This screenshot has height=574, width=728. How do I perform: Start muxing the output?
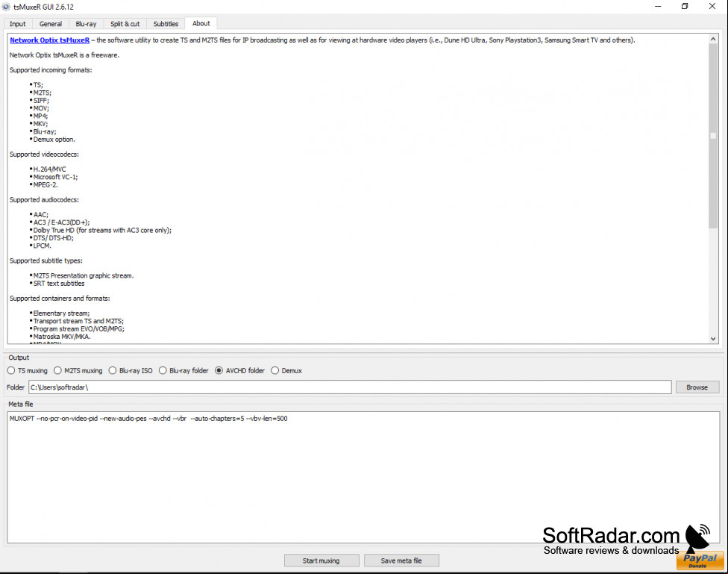pyautogui.click(x=321, y=561)
